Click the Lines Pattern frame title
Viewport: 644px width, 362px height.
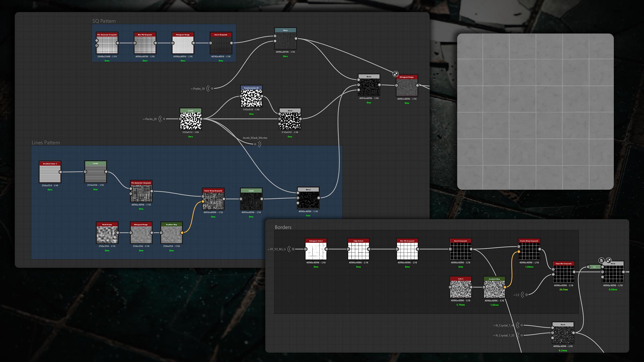pyautogui.click(x=46, y=143)
